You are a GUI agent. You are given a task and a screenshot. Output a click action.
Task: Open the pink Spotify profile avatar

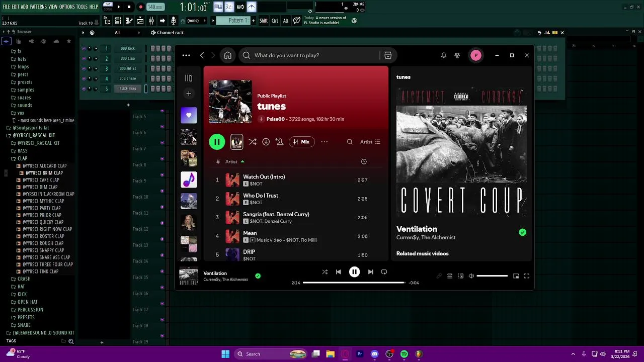click(x=476, y=55)
